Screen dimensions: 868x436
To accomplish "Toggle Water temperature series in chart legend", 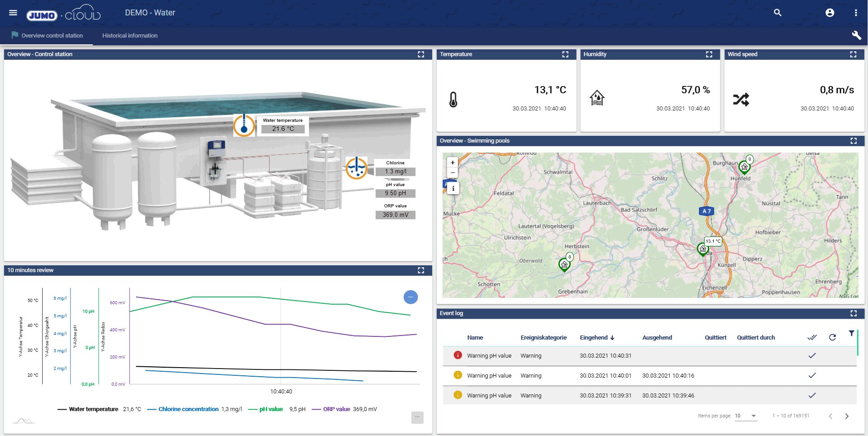I will point(93,409).
